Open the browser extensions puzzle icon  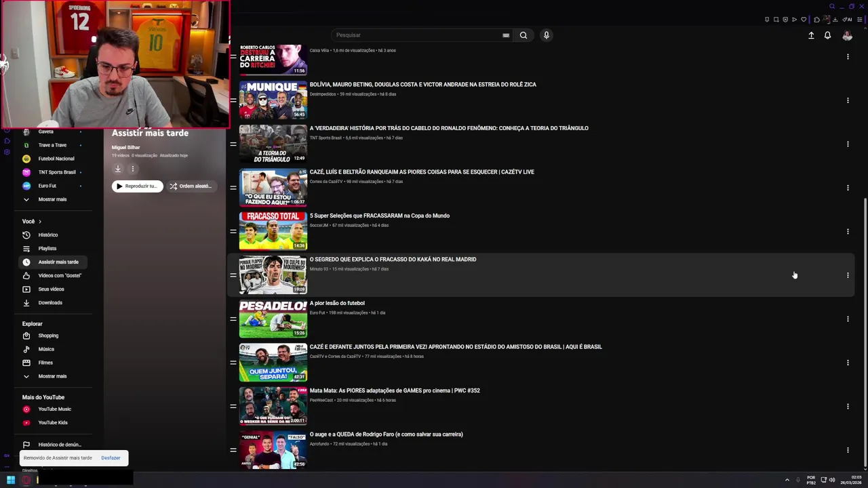tap(816, 20)
